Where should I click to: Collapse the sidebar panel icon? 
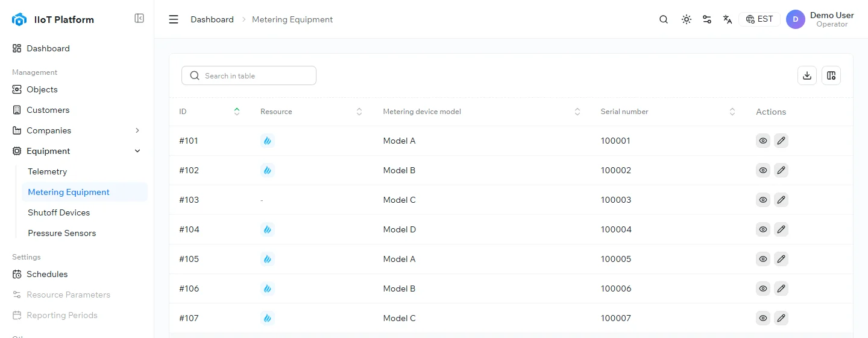139,19
